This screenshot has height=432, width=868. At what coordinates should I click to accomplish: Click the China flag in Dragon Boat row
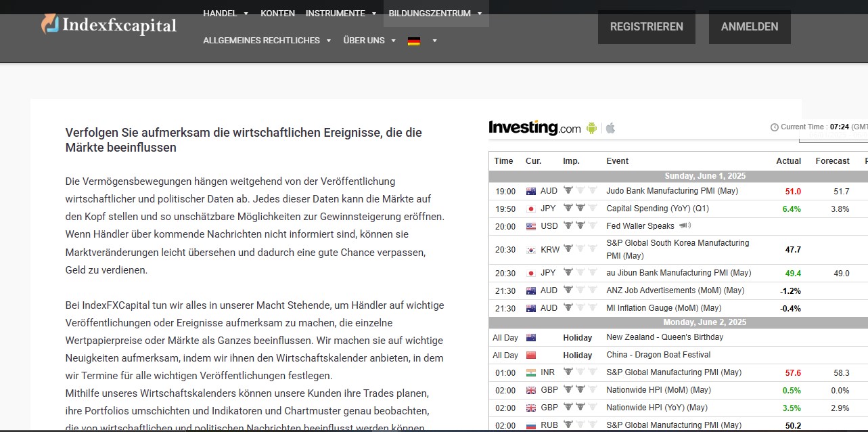(531, 355)
